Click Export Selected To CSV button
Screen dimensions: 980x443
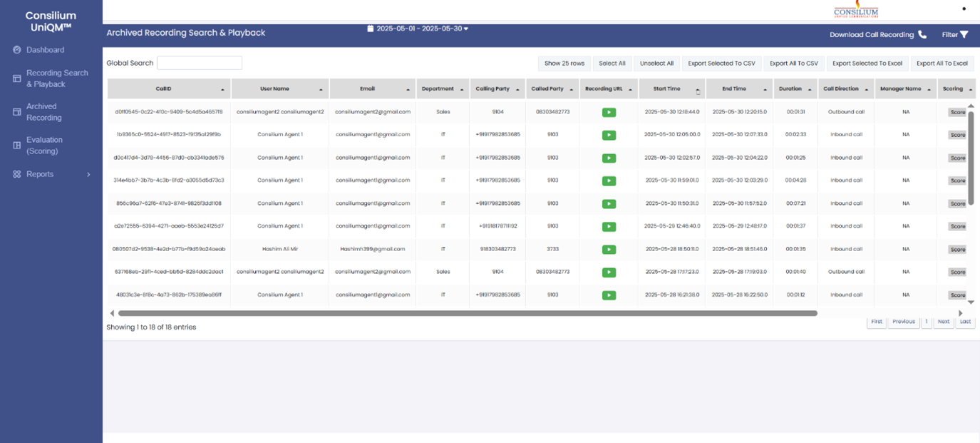pos(721,63)
